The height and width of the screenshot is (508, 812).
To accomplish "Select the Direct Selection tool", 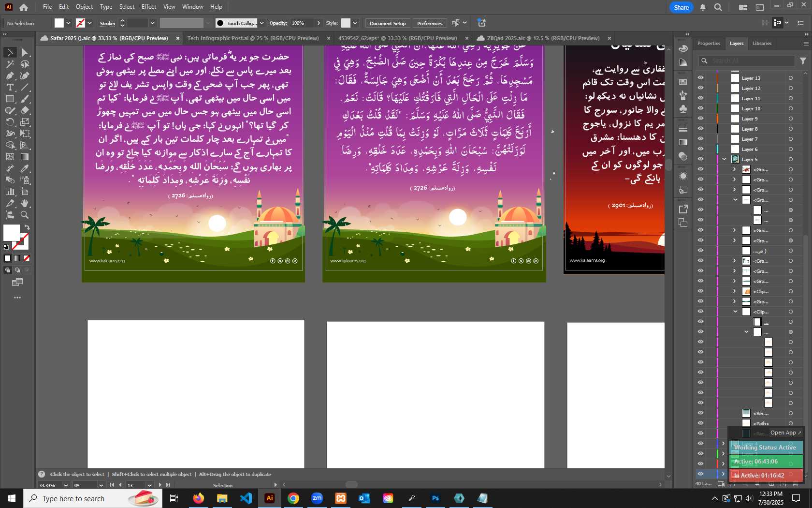I will click(25, 52).
